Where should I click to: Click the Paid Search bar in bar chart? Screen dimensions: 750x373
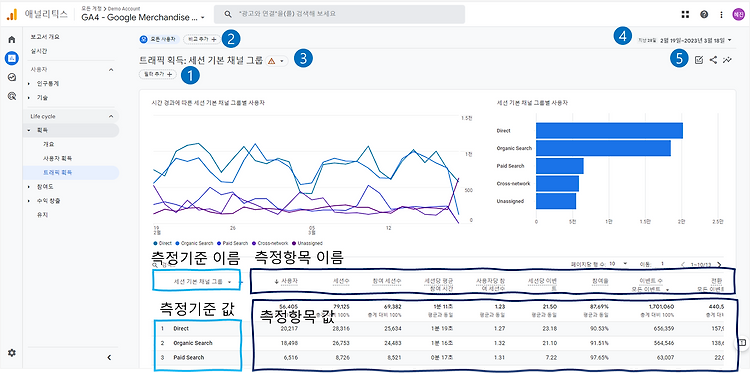[x=560, y=166]
